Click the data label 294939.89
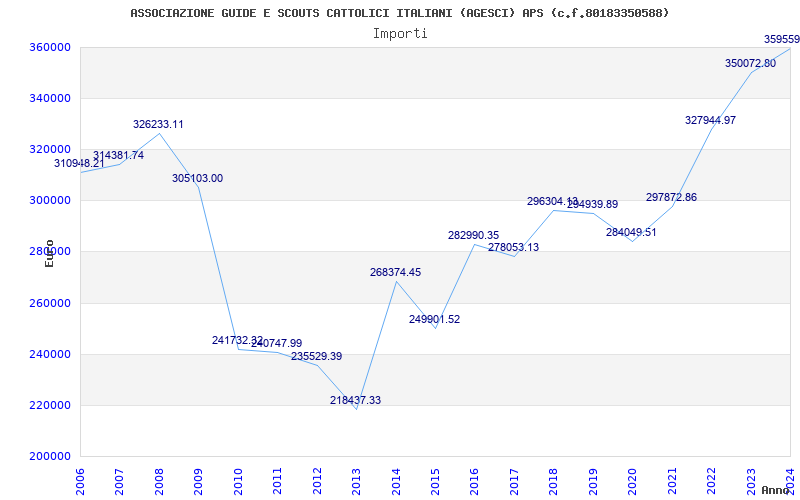 coord(592,205)
